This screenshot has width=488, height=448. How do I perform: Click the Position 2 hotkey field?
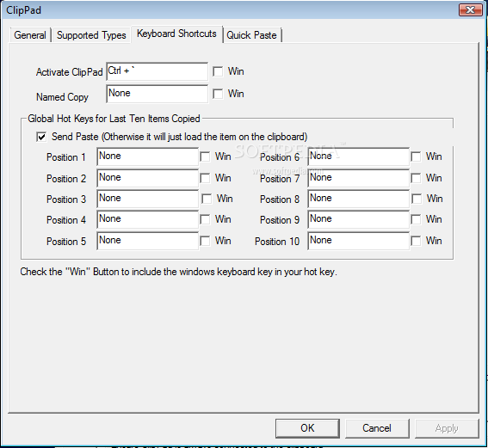pos(147,178)
